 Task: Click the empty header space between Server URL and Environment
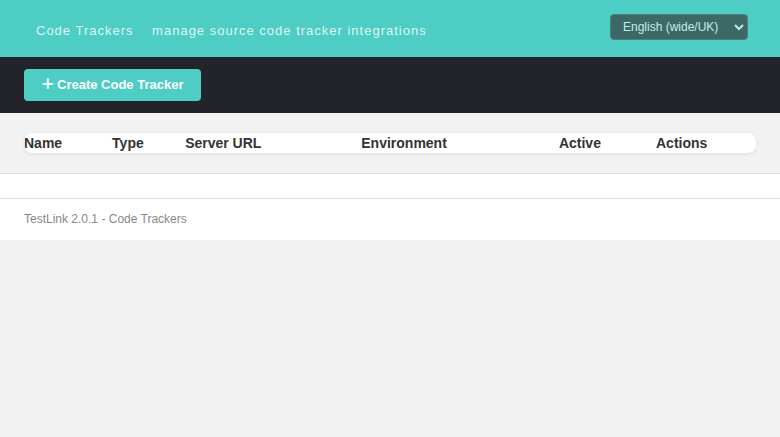tap(311, 143)
